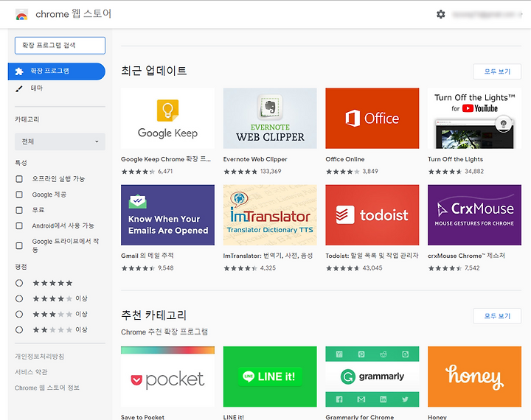Enable Google 제공 checkbox
The width and height of the screenshot is (531, 420).
(x=19, y=195)
